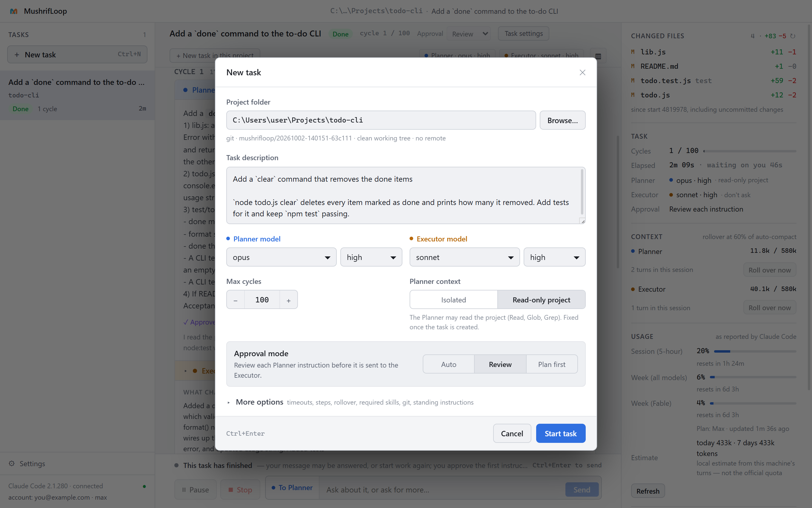Open the Approval Review dropdown in header

[469, 34]
